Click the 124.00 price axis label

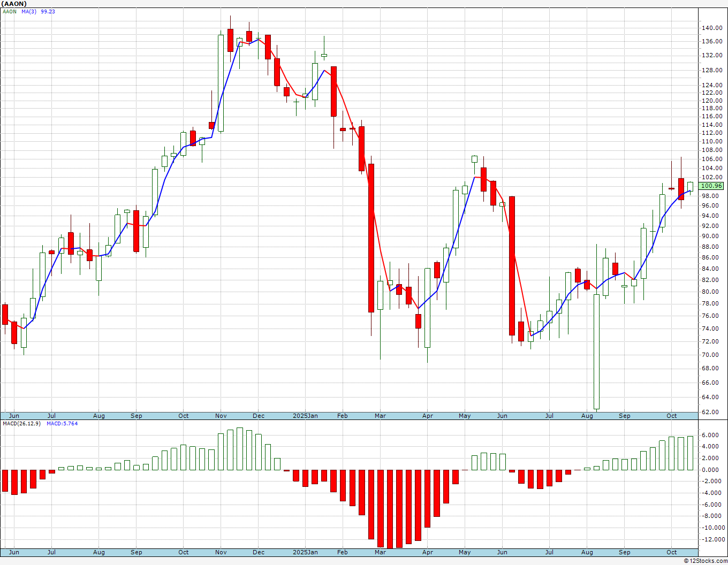[x=711, y=85]
